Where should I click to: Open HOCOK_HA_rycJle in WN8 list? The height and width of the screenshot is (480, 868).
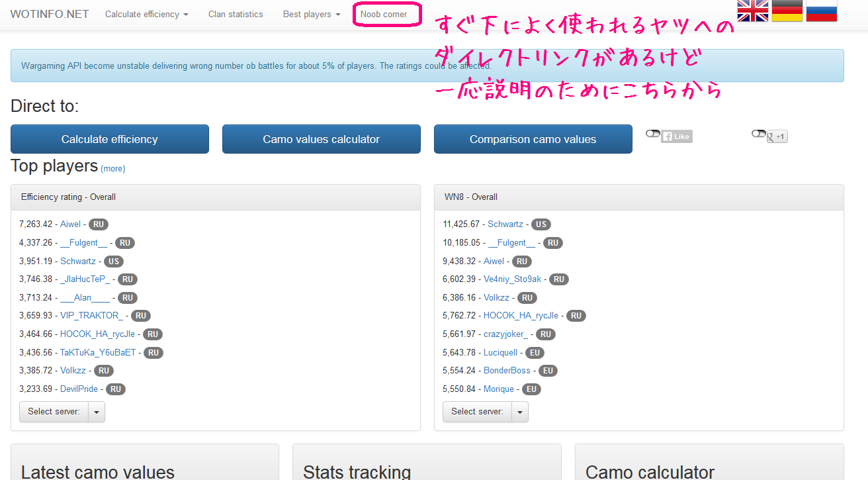pyautogui.click(x=521, y=316)
